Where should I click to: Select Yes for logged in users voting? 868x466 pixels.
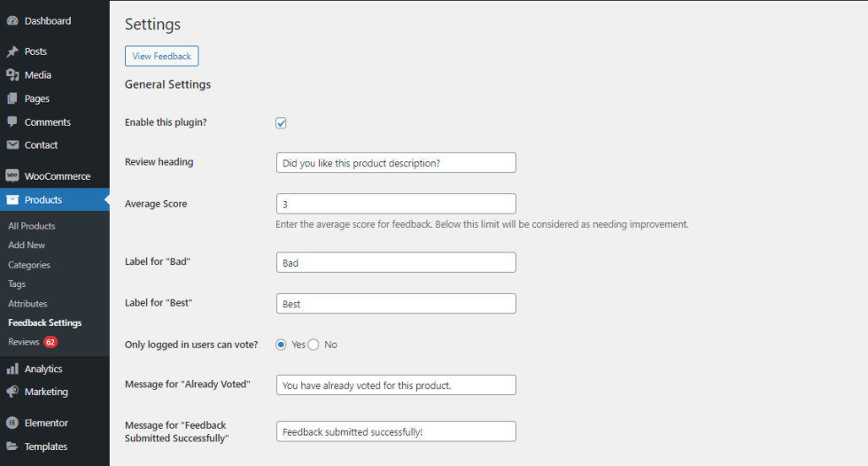click(x=281, y=345)
